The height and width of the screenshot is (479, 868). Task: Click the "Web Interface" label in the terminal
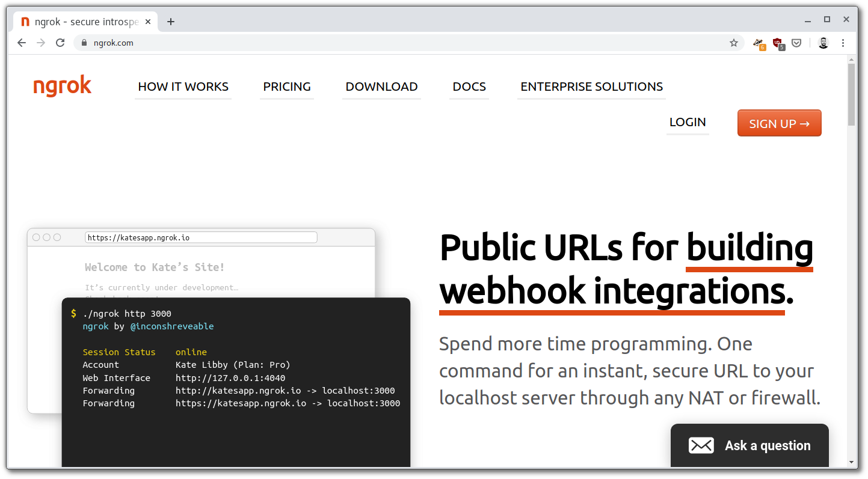[117, 378]
